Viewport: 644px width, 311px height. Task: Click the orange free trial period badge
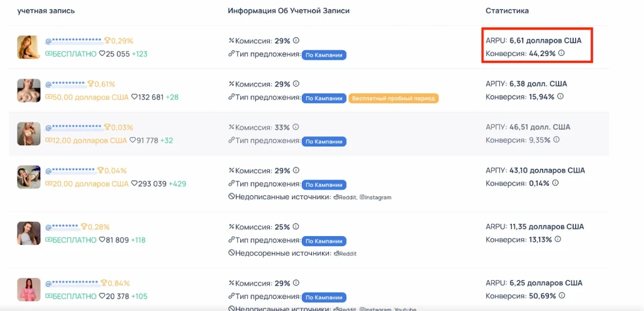(x=393, y=99)
